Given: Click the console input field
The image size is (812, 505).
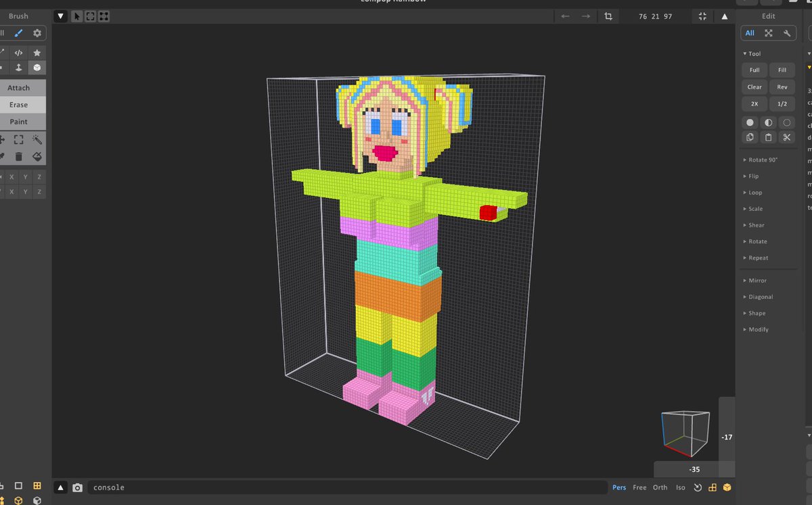Looking at the screenshot, I should [x=347, y=487].
